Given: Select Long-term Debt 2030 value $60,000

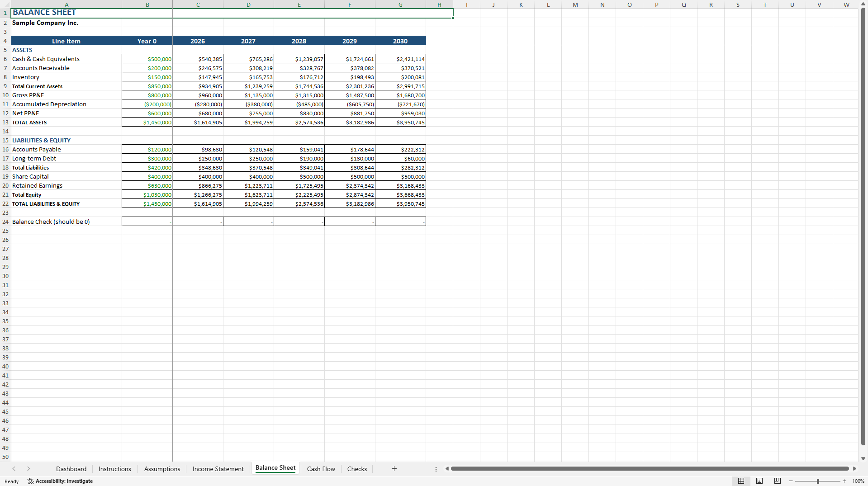Looking at the screenshot, I should 400,158.
